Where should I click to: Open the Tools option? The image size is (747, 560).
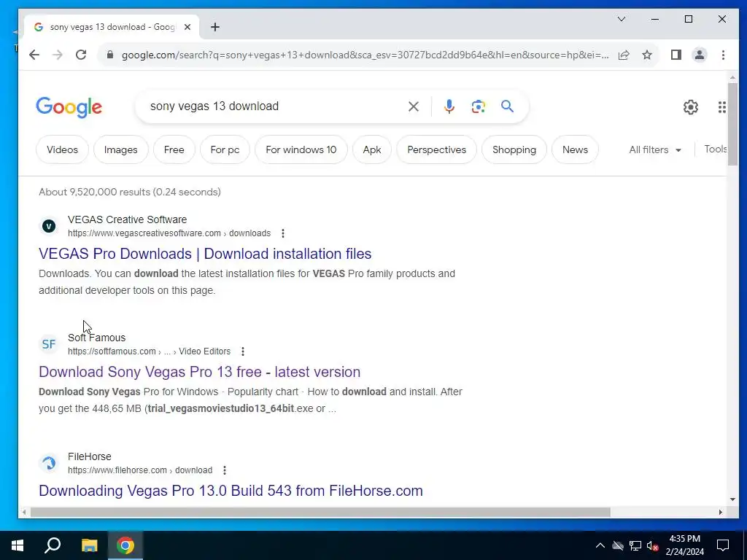pos(715,149)
